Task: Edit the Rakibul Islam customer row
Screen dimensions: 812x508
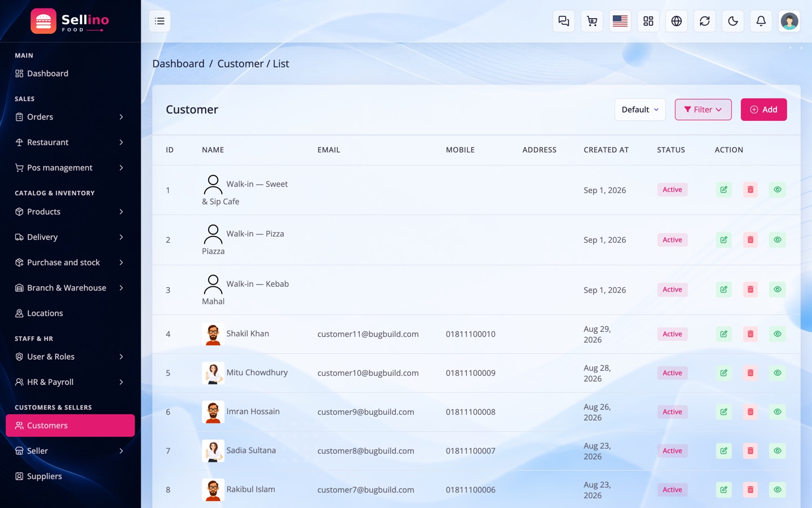Action: pos(724,490)
